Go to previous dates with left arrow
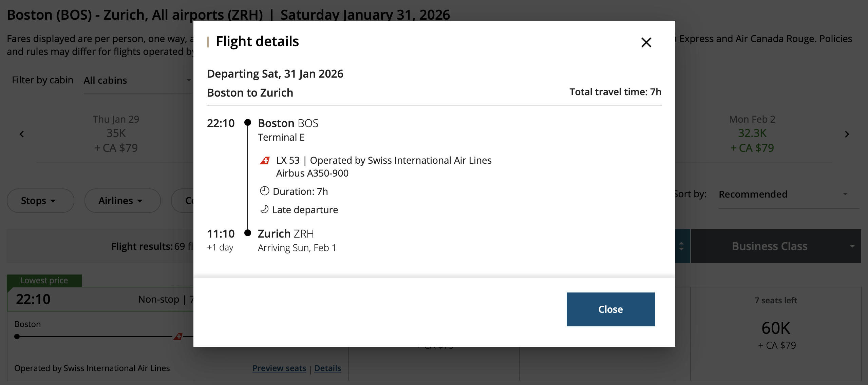The width and height of the screenshot is (868, 385). click(x=22, y=134)
